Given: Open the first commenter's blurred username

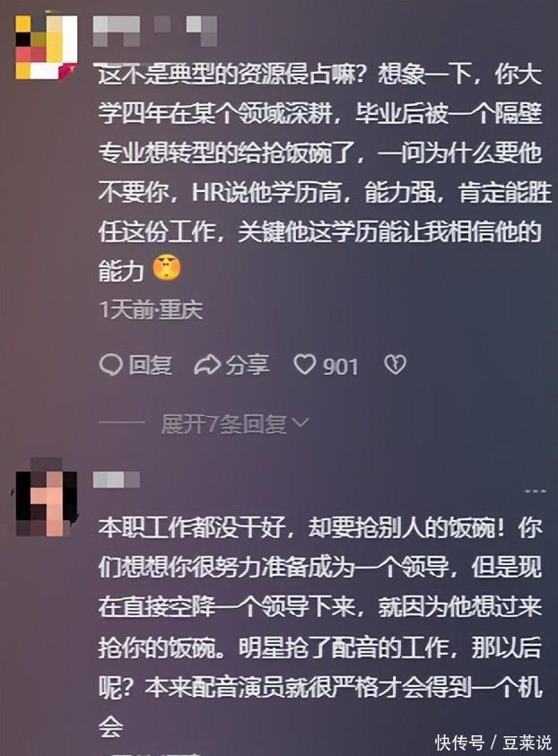Looking at the screenshot, I should pos(155,30).
